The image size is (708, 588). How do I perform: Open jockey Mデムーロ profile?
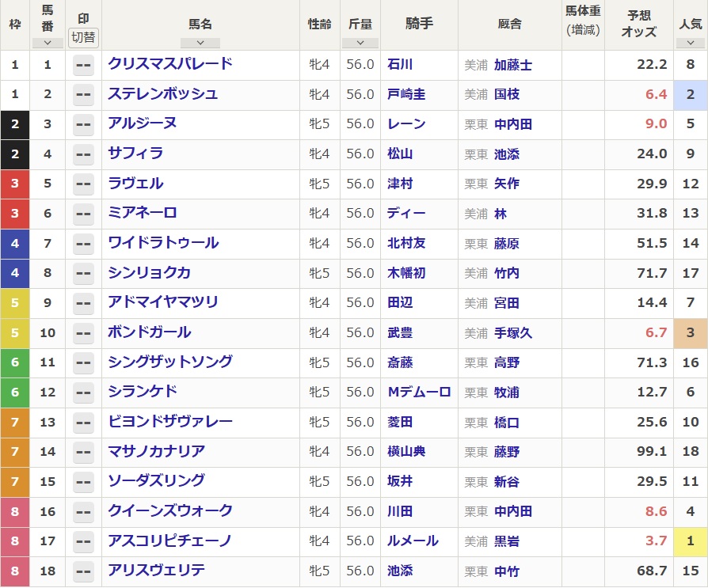point(420,393)
